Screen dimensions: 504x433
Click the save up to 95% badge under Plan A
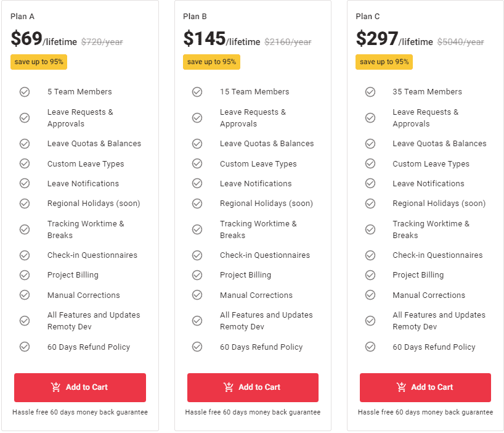[38, 62]
